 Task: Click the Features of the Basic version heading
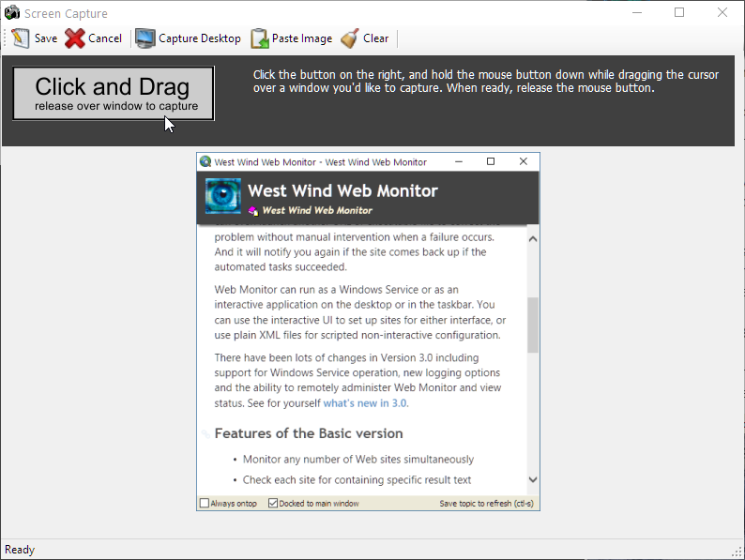click(x=309, y=433)
